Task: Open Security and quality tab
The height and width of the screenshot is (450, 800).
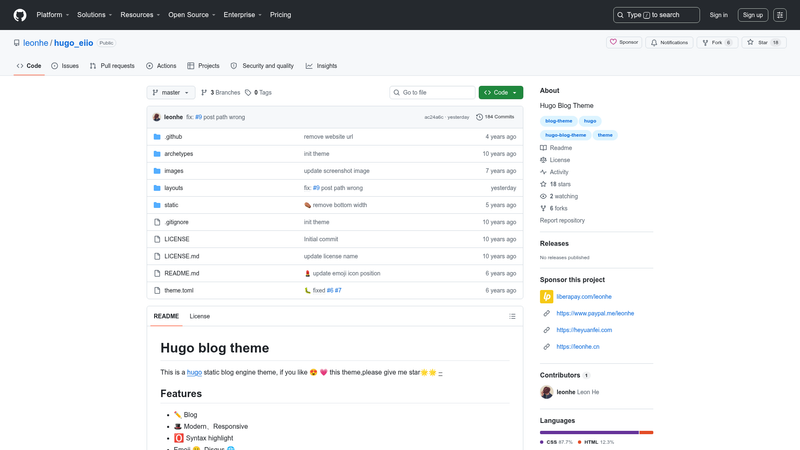Action: tap(262, 66)
